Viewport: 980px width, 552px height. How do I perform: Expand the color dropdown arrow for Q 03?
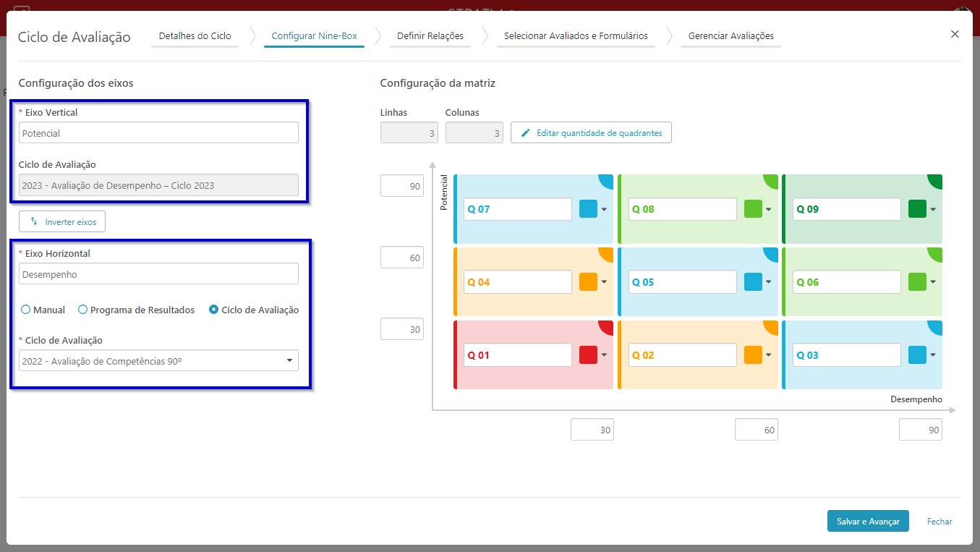[933, 355]
